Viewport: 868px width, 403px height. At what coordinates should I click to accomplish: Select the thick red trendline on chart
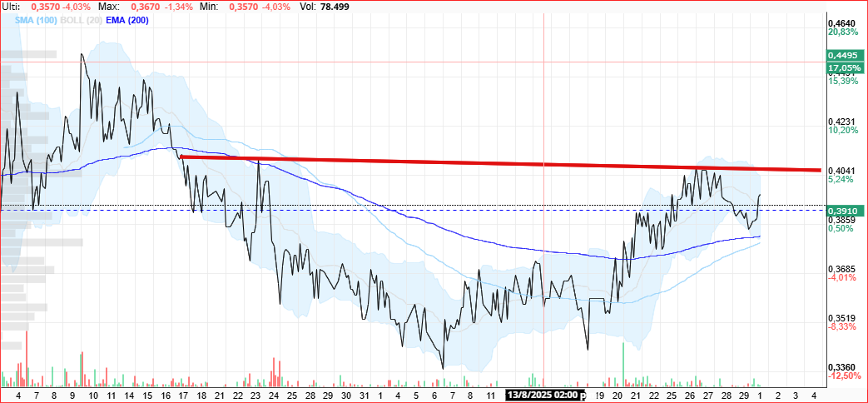[500, 164]
